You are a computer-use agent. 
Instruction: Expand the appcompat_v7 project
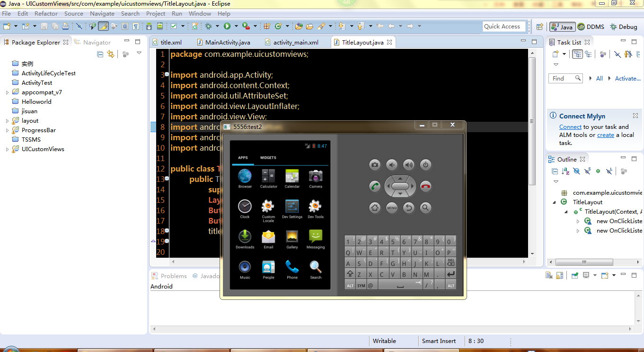coord(7,92)
